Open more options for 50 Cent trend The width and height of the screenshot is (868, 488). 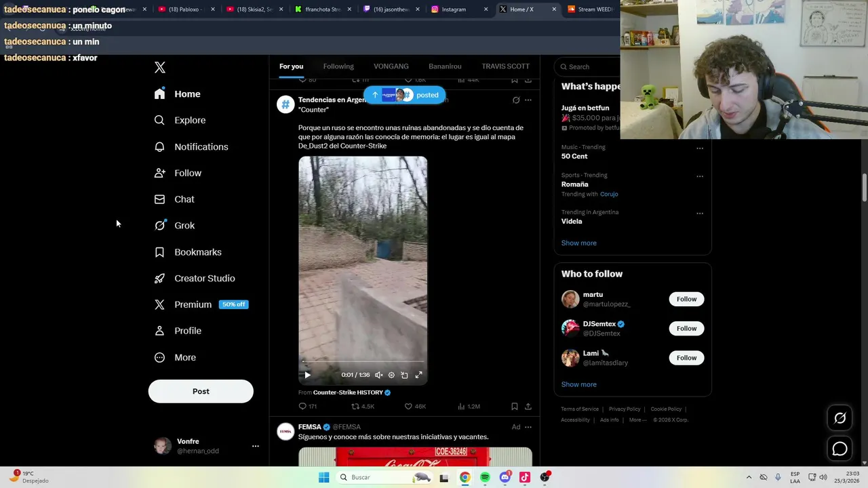700,148
